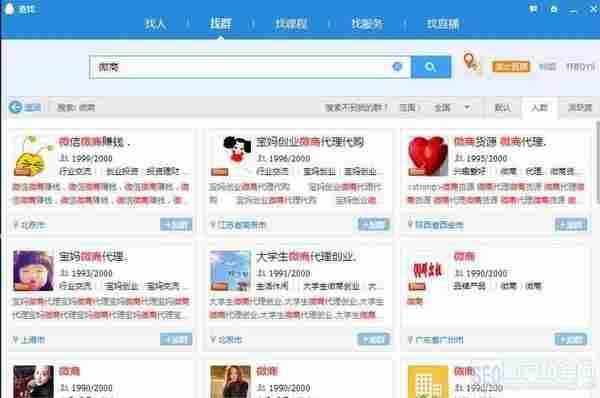The image size is (600, 398).
Task: Sort results by the 默认 tab
Action: click(x=502, y=108)
